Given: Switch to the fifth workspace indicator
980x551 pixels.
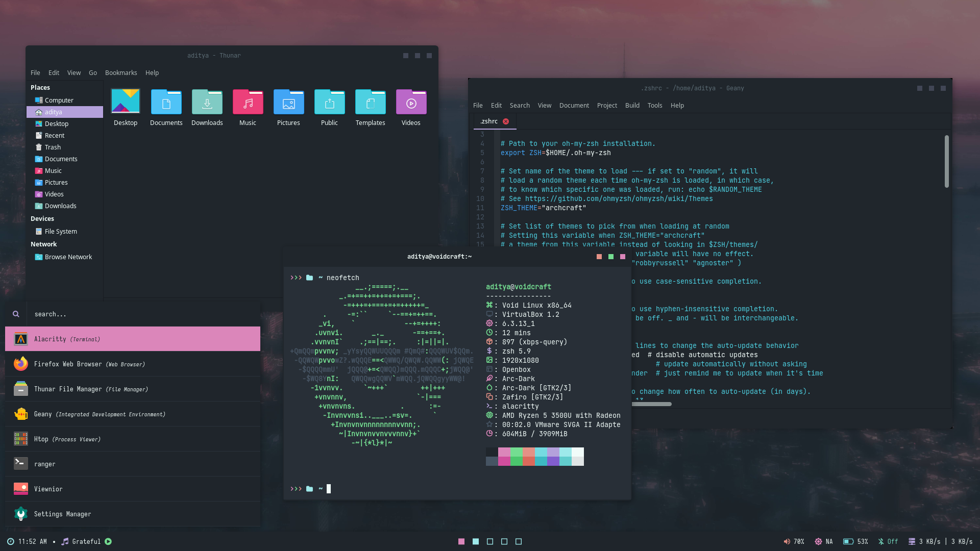Looking at the screenshot, I should [x=519, y=542].
